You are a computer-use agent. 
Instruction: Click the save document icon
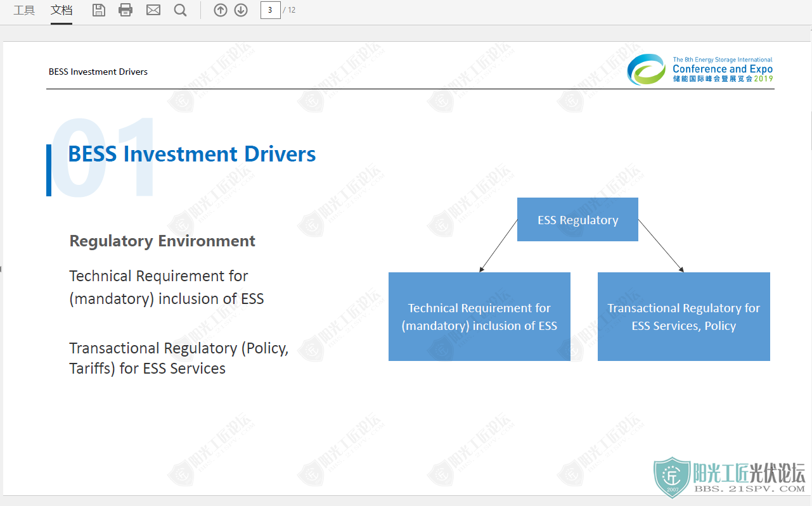98,10
